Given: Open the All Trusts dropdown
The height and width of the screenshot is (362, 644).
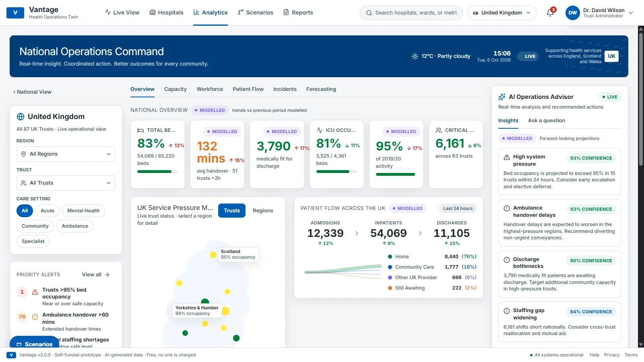Looking at the screenshot, I should coord(66,183).
